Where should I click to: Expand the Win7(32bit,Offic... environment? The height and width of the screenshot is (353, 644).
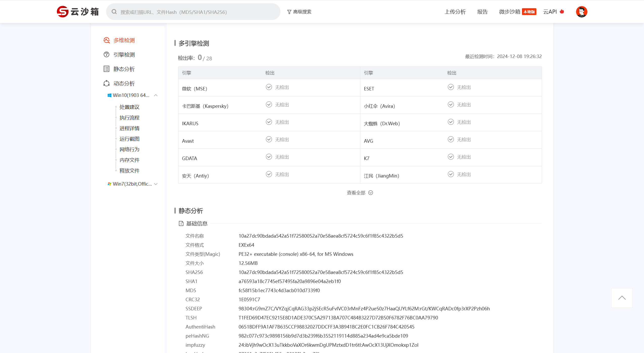tap(156, 184)
